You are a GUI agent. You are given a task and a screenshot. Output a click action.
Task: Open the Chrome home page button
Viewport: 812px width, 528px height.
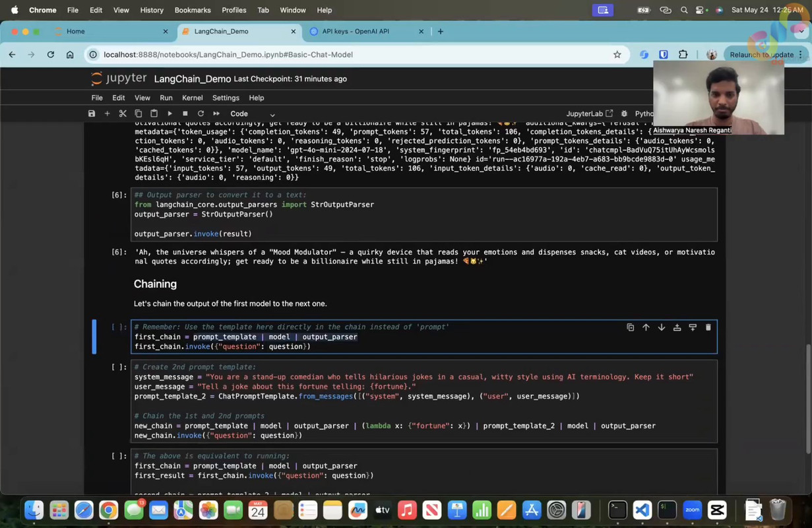70,55
